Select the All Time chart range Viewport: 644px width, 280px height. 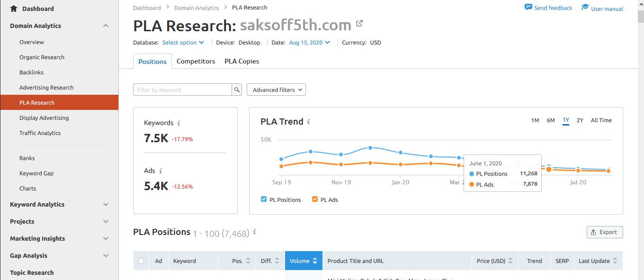(601, 120)
